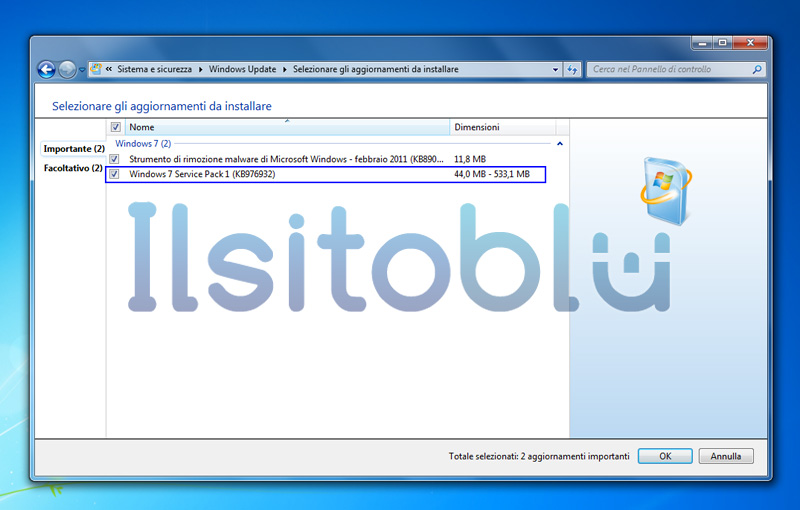Toggle the select-all checkbox in Nome header

point(116,128)
